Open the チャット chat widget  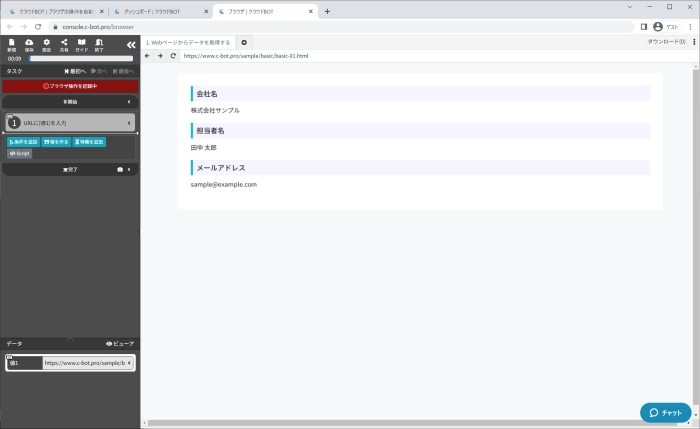pyautogui.click(x=665, y=412)
